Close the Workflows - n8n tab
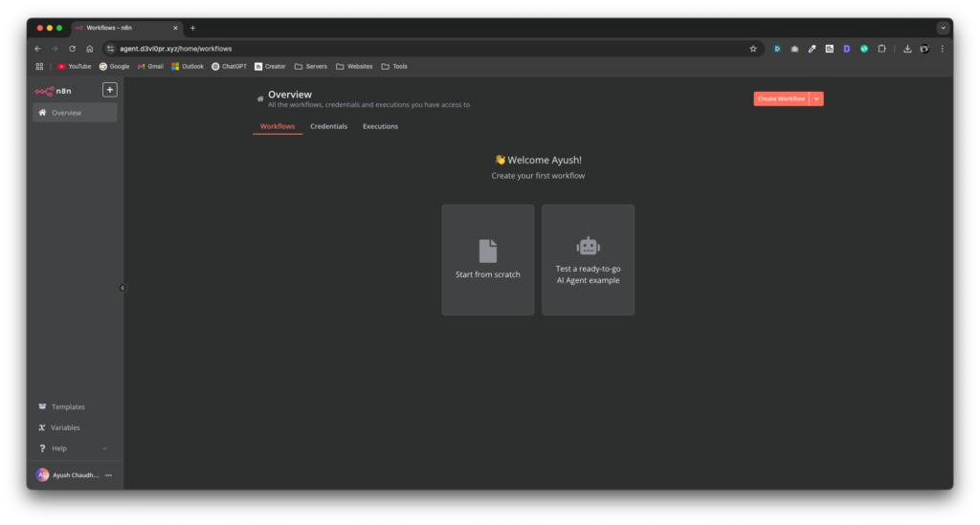The image size is (980, 525). (x=175, y=28)
